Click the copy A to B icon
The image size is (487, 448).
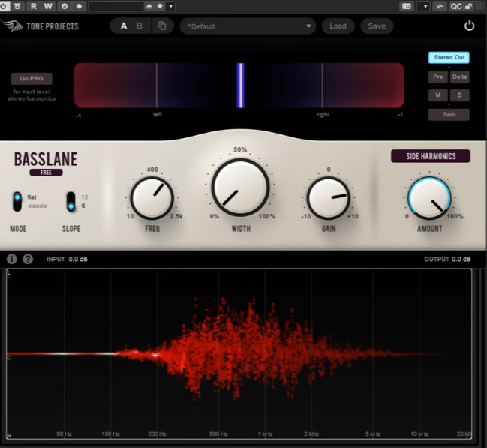[x=161, y=26]
